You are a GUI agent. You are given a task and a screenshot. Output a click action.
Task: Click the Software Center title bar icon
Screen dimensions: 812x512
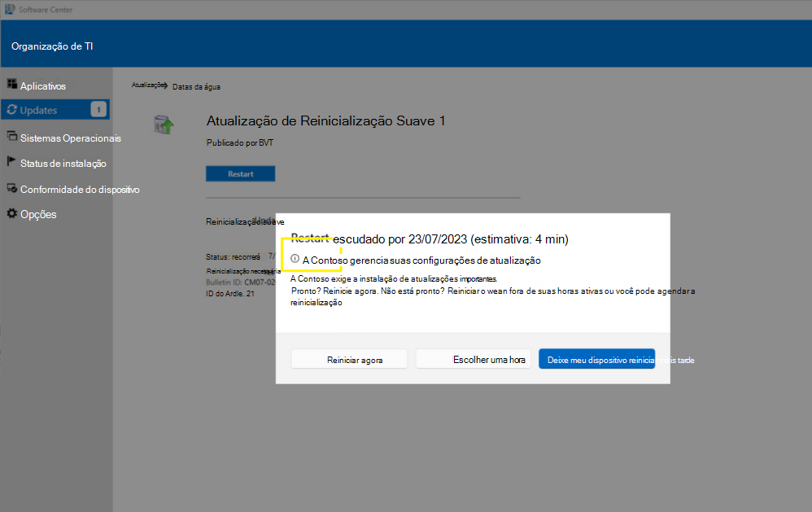(10, 9)
